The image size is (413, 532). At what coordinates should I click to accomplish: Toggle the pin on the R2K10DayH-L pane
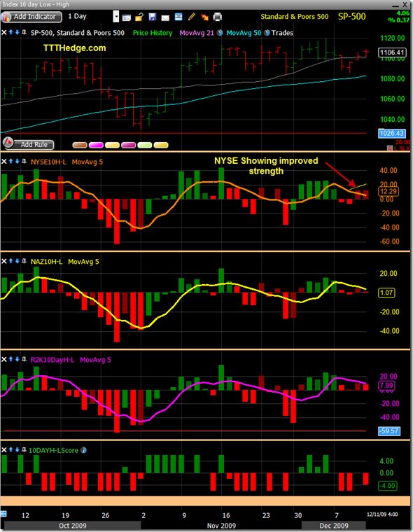click(x=24, y=359)
